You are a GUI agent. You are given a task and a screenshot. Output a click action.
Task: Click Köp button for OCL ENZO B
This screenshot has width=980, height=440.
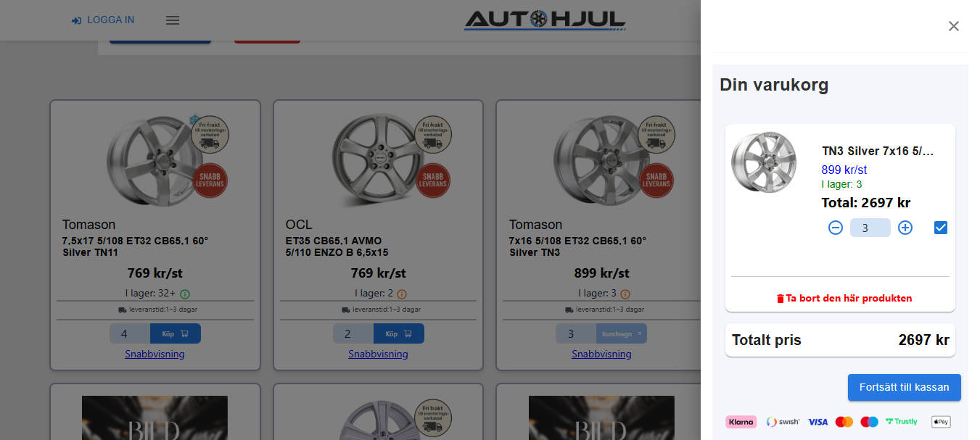(398, 333)
